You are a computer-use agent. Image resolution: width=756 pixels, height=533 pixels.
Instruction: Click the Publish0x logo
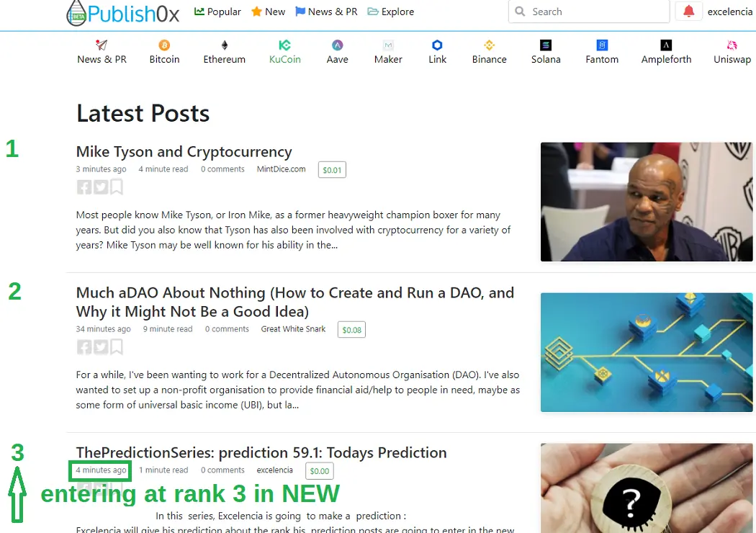pos(122,13)
